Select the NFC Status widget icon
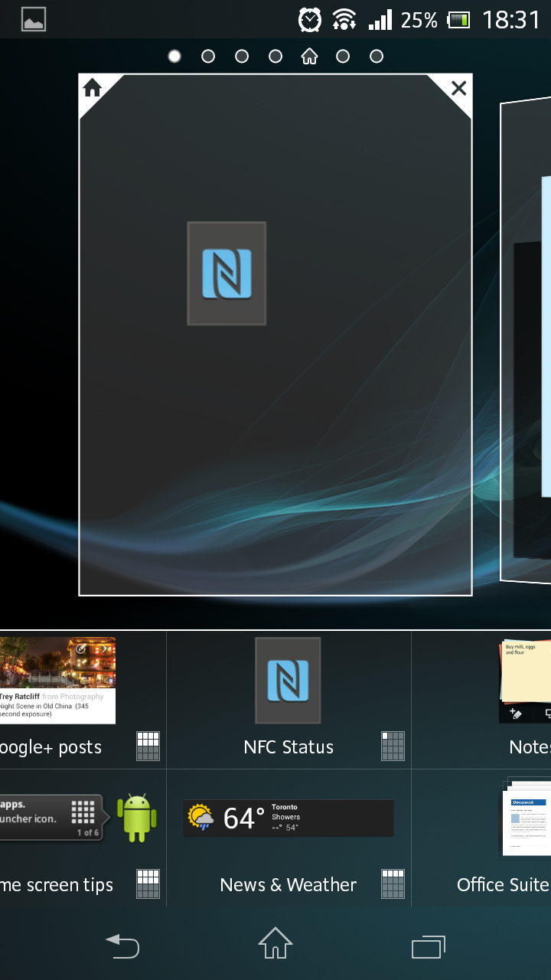 point(288,681)
